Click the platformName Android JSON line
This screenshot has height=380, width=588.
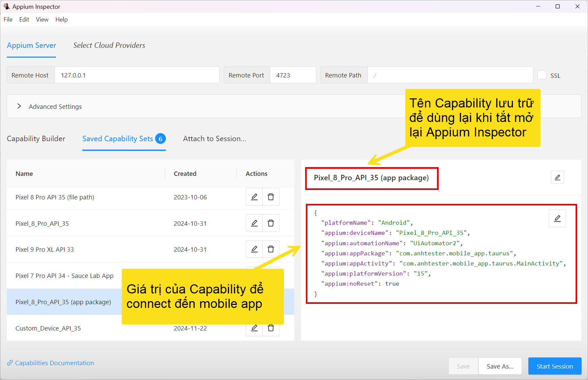[x=367, y=223]
